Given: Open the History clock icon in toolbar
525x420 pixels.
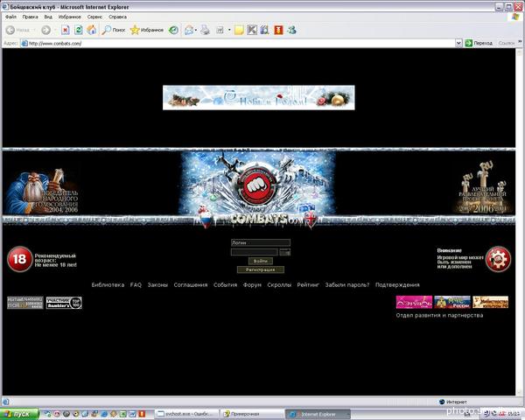Looking at the screenshot, I should 173,30.
